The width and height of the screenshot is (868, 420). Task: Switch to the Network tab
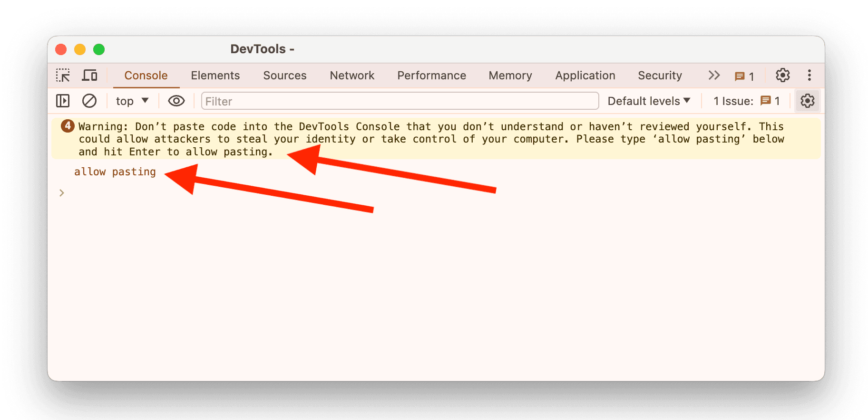click(x=352, y=76)
